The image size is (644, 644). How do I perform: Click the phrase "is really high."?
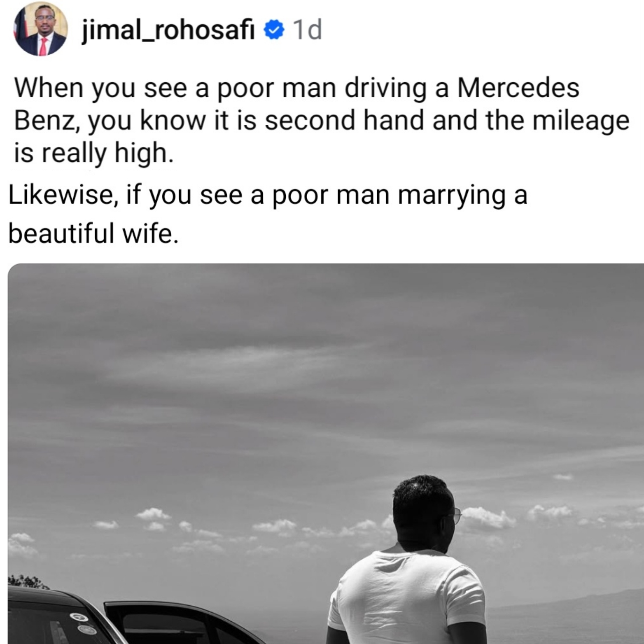click(93, 153)
